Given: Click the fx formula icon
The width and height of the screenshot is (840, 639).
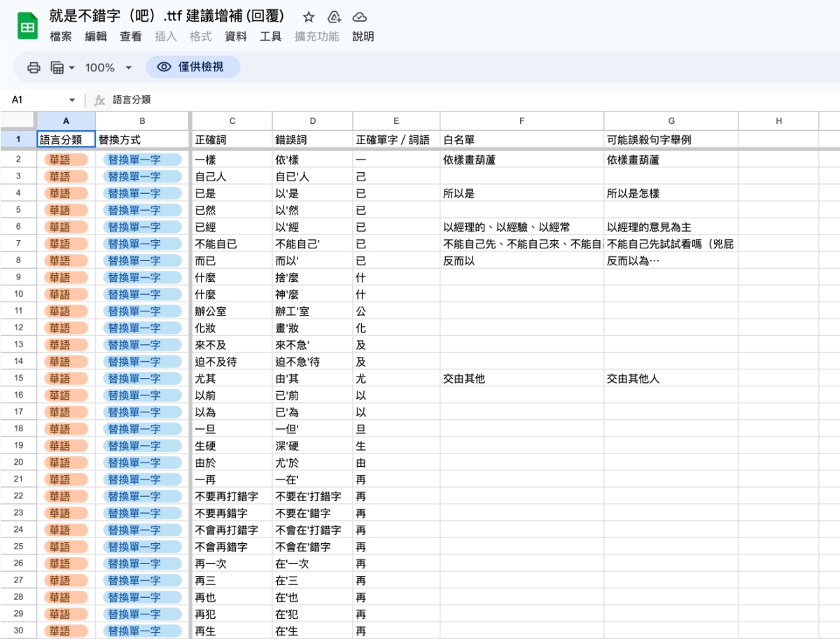Looking at the screenshot, I should [x=99, y=100].
